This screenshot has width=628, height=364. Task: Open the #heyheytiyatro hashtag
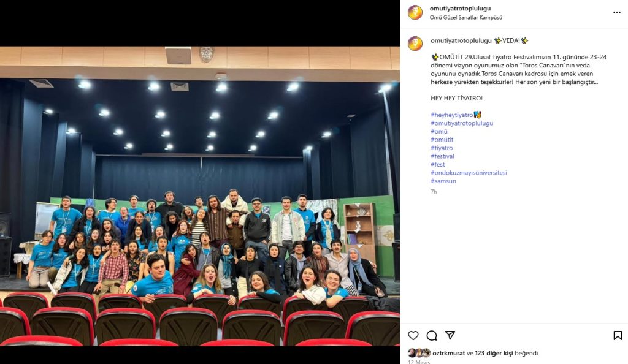(451, 115)
